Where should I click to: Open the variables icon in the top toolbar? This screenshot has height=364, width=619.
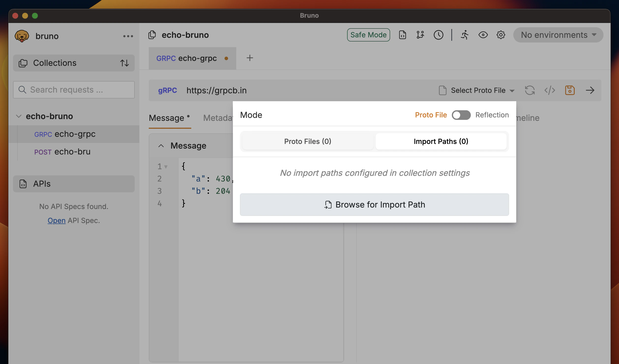(420, 35)
